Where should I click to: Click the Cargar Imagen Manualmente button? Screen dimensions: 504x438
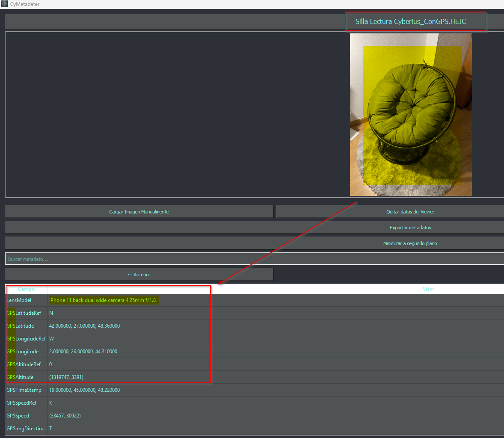[x=139, y=212]
